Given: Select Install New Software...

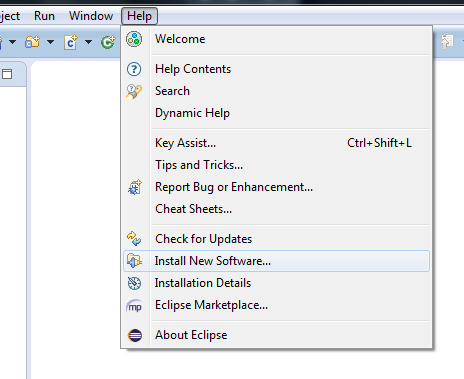Looking at the screenshot, I should [x=276, y=261].
